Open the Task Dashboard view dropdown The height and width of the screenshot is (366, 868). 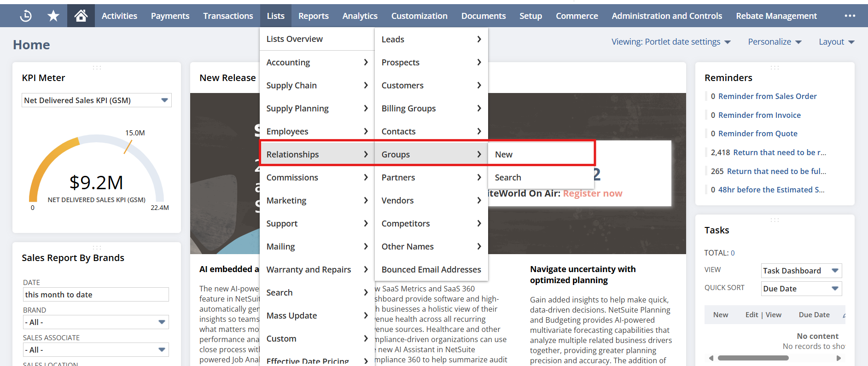[x=835, y=271]
